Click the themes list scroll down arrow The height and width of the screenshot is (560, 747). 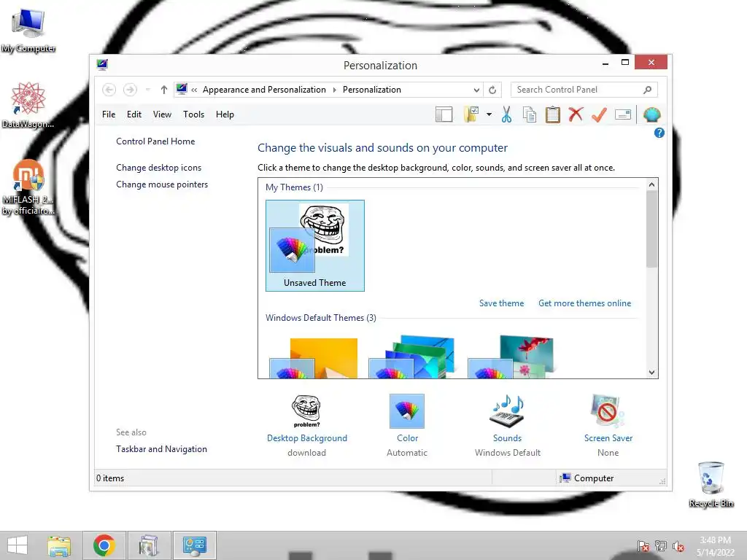click(651, 373)
